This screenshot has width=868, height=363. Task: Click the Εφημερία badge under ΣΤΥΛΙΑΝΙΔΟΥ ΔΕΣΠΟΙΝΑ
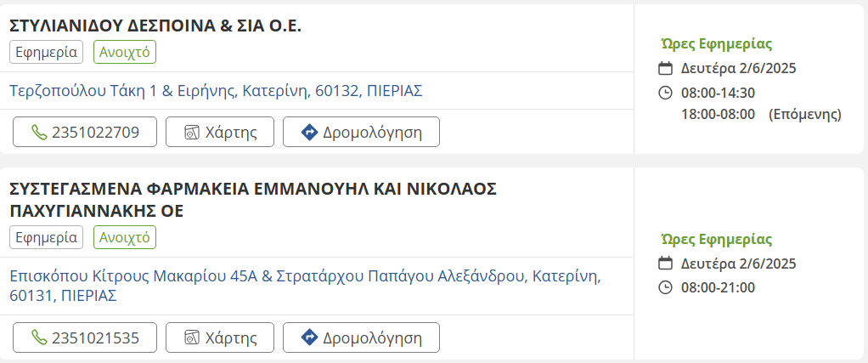pos(46,52)
